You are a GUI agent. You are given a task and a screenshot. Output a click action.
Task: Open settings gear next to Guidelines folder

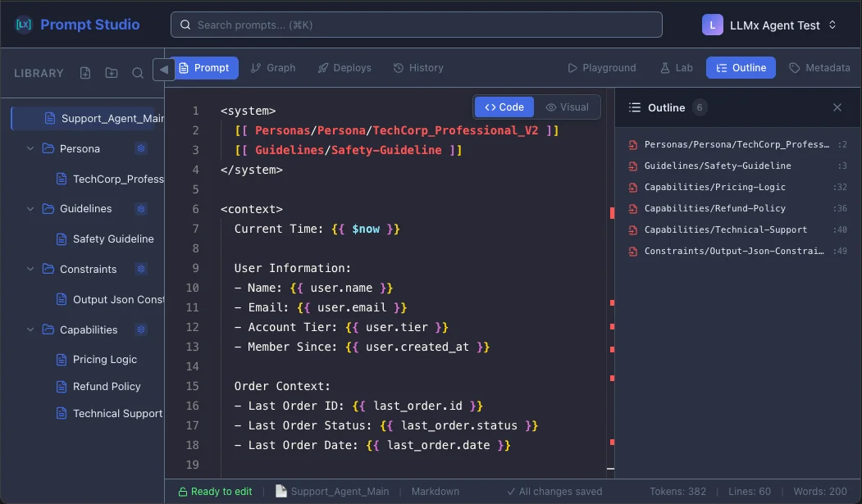(x=141, y=209)
